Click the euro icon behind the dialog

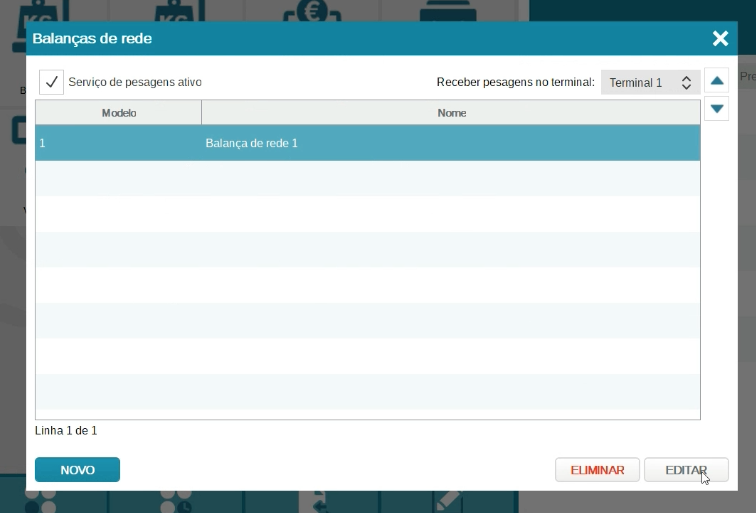pyautogui.click(x=311, y=11)
